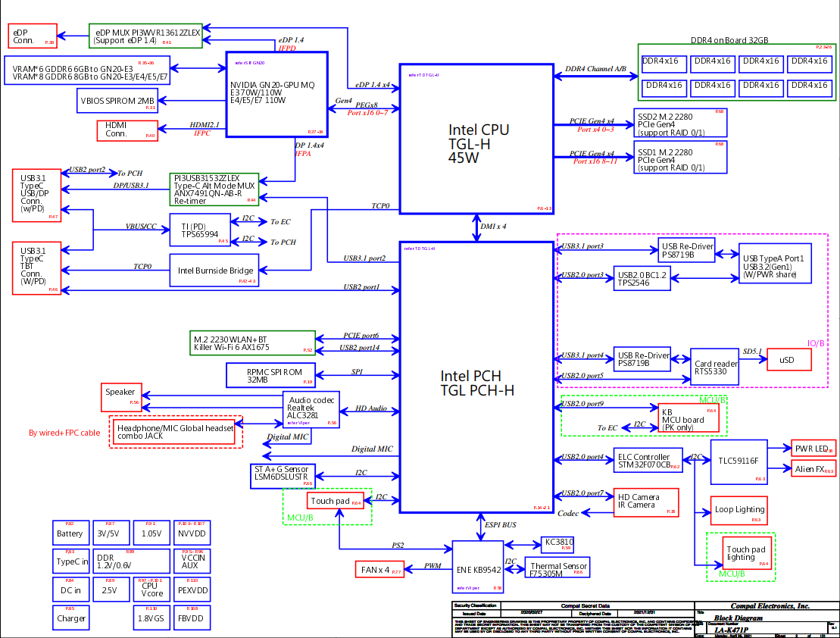The height and width of the screenshot is (638, 840).
Task: Click the "NVIDIA GN20-GPU MQ" block
Action: [277, 95]
